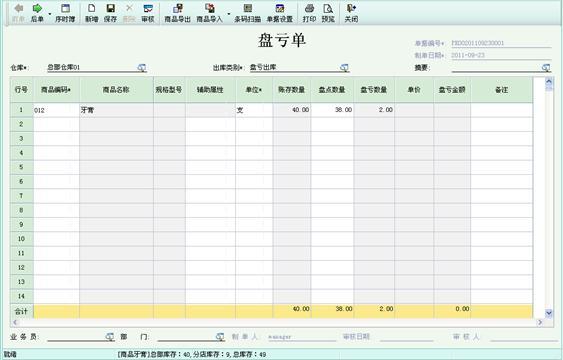Image resolution: width=563 pixels, height=360 pixels.
Task: Select 单价 column header
Action: click(414, 90)
